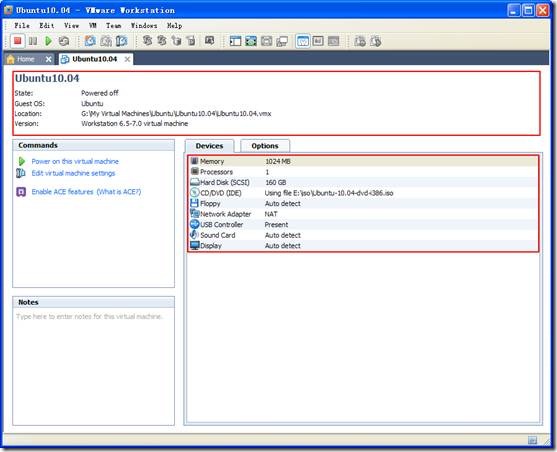Click the status bar icon at bottom right
The width and height of the screenshot is (557, 452).
[532, 440]
